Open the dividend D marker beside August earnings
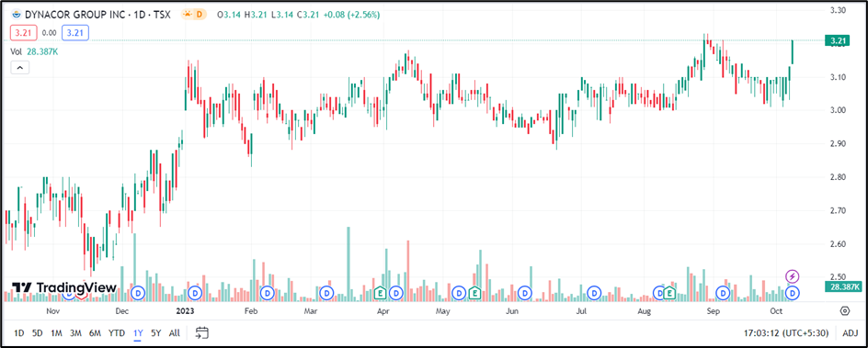This screenshot has width=868, height=348. coord(659,292)
